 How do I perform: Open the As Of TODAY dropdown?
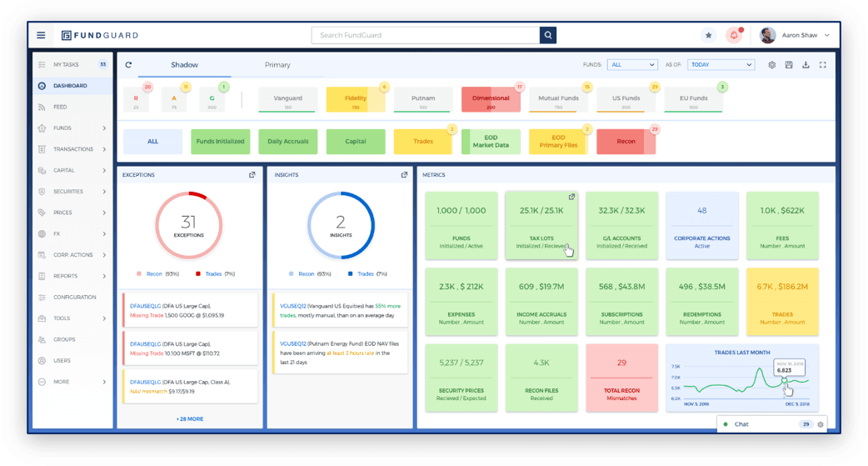[x=721, y=65]
